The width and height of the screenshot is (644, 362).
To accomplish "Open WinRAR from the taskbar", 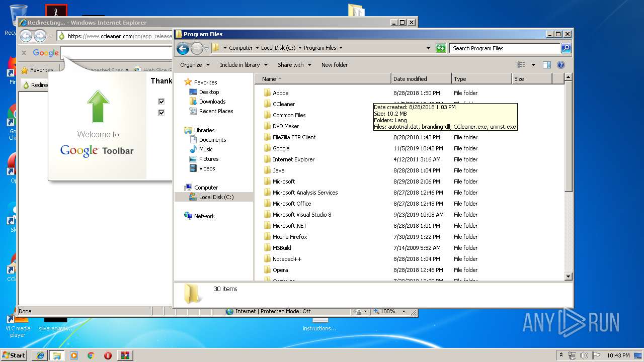I will [125, 355].
